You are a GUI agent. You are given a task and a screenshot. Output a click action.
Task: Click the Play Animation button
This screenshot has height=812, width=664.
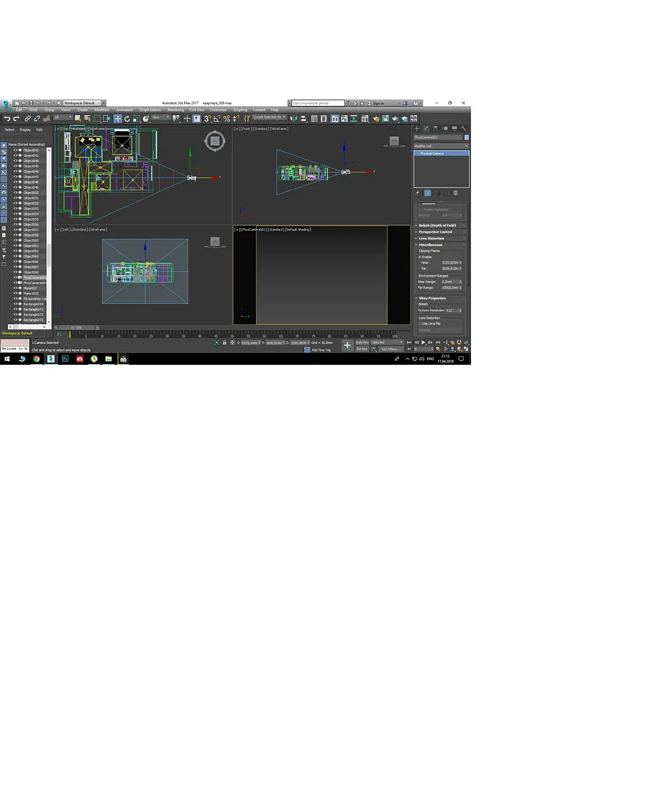coord(423,342)
